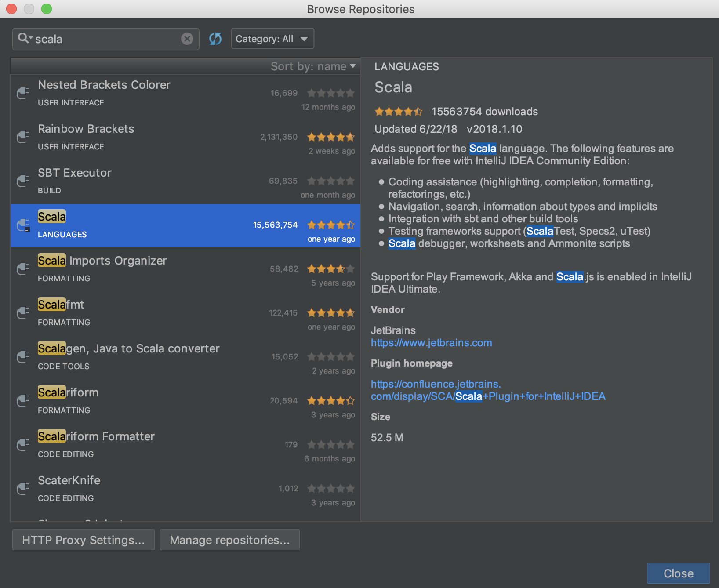Image resolution: width=719 pixels, height=588 pixels.
Task: Click the yellow window minimize button
Action: [x=29, y=9]
